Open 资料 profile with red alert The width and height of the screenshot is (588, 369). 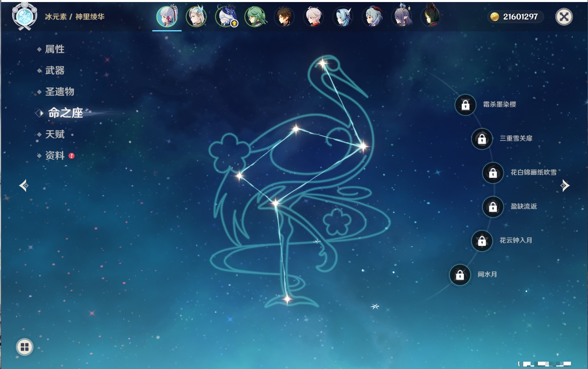coord(55,156)
